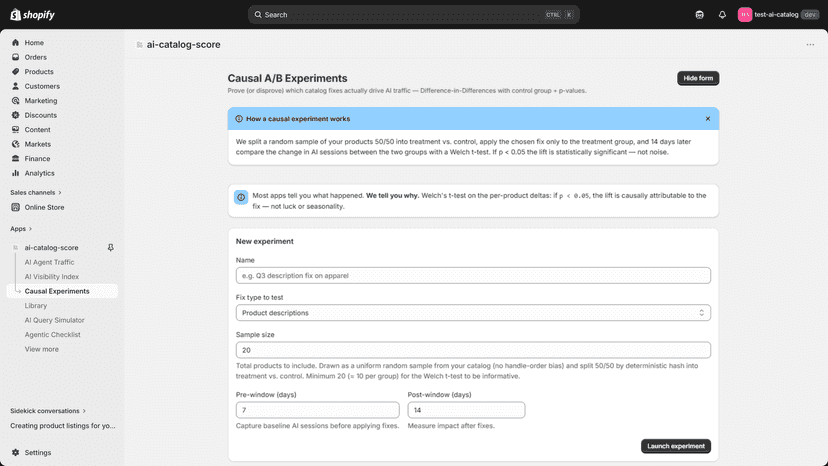Screen dimensions: 828x466
Task: Go to Home in sidebar
Action: click(34, 43)
